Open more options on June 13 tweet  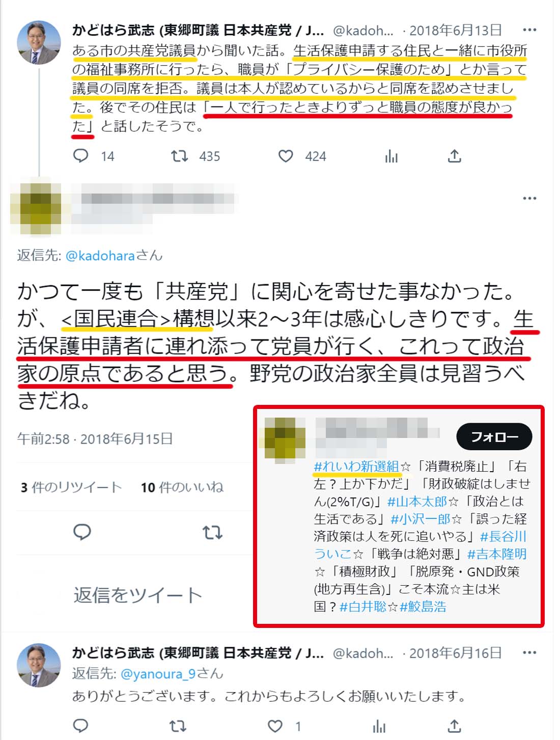pyautogui.click(x=529, y=30)
